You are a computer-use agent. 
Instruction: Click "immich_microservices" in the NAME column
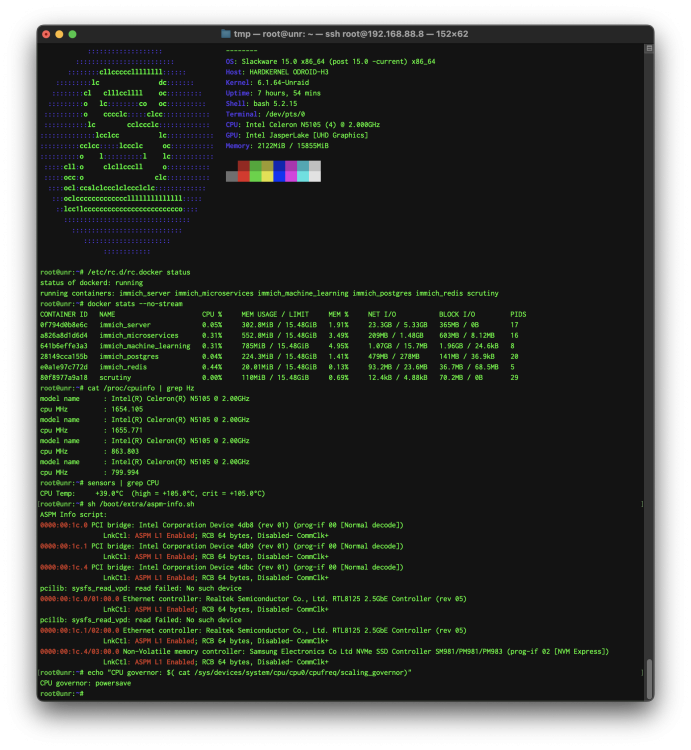139,335
